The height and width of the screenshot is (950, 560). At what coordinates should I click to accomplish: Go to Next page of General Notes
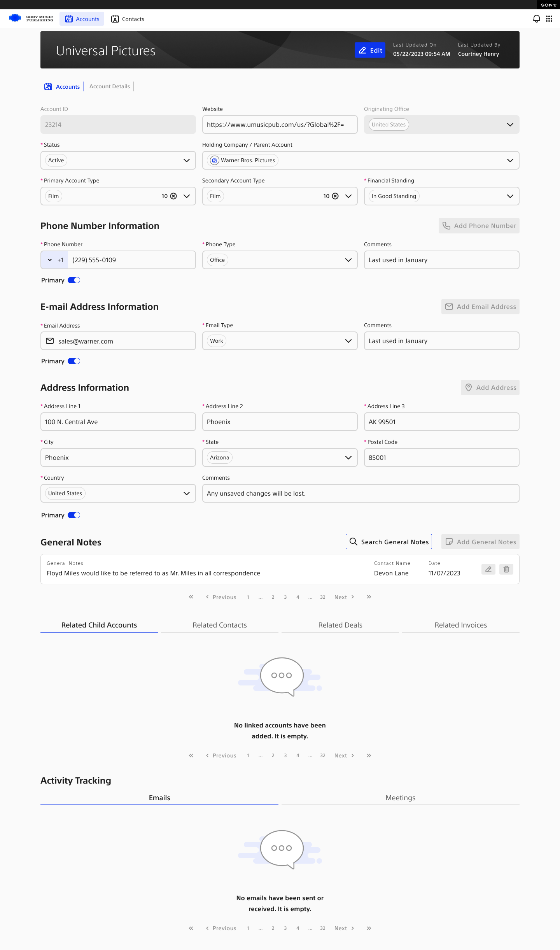tap(344, 597)
